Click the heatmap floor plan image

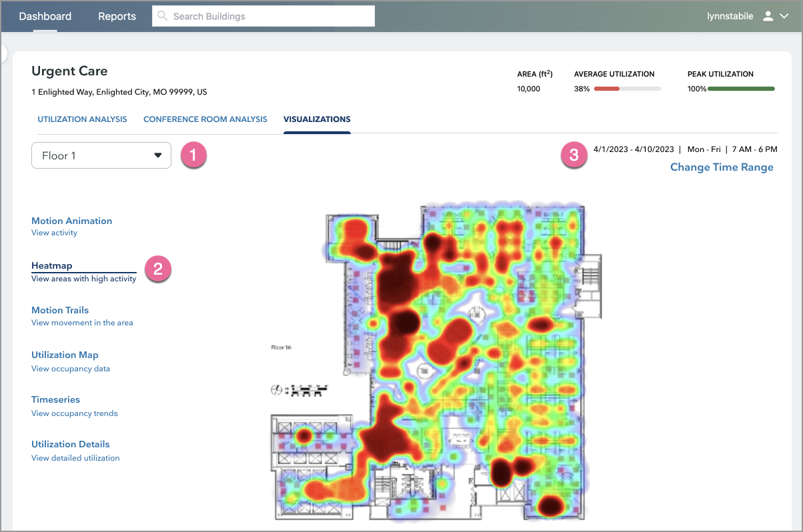click(440, 360)
